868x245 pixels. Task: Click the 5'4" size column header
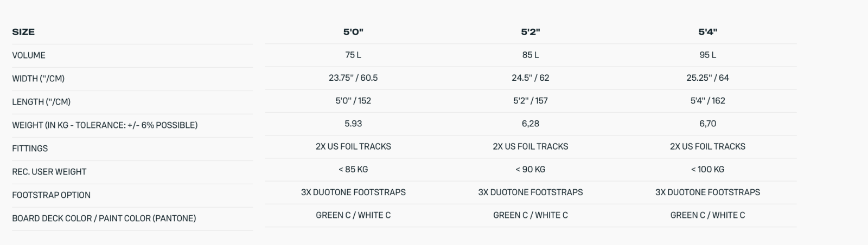[707, 32]
